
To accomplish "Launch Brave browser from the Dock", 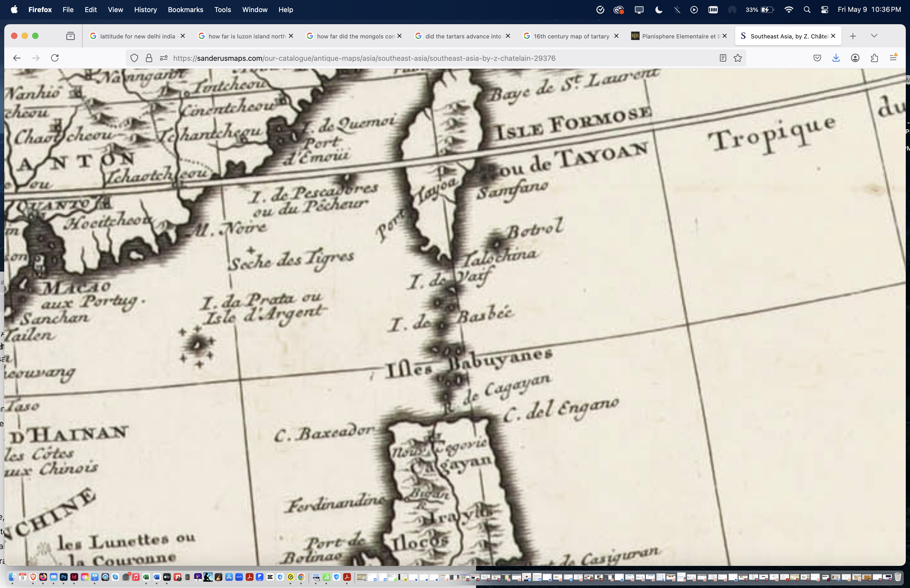I will 33,577.
